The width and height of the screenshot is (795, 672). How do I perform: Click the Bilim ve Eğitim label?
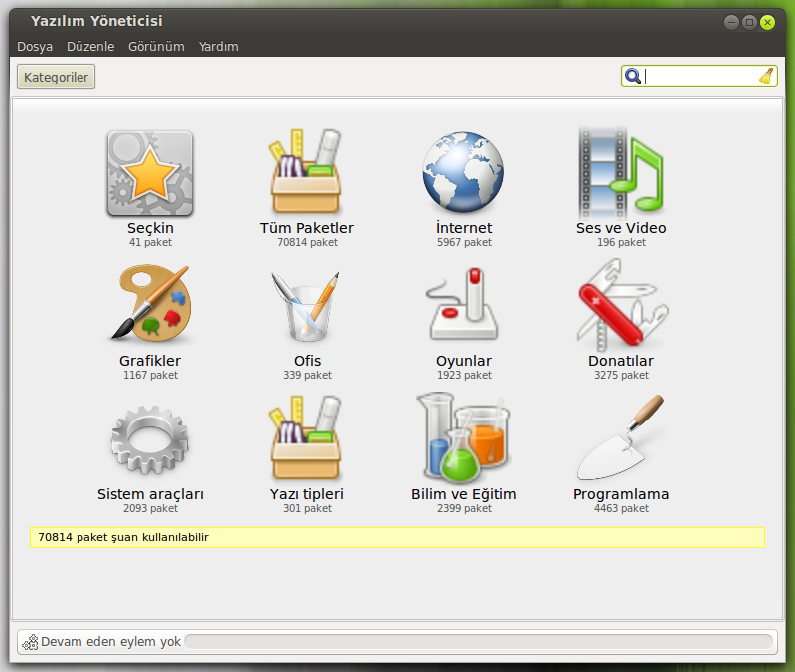(464, 494)
